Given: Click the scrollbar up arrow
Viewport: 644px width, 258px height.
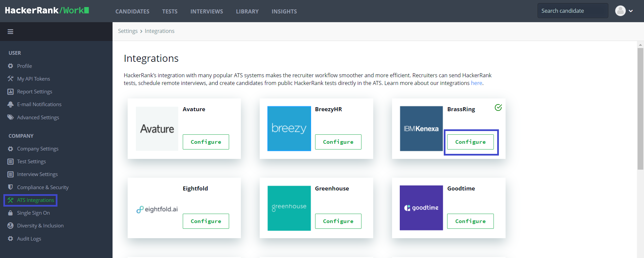Looking at the screenshot, I should 640,44.
